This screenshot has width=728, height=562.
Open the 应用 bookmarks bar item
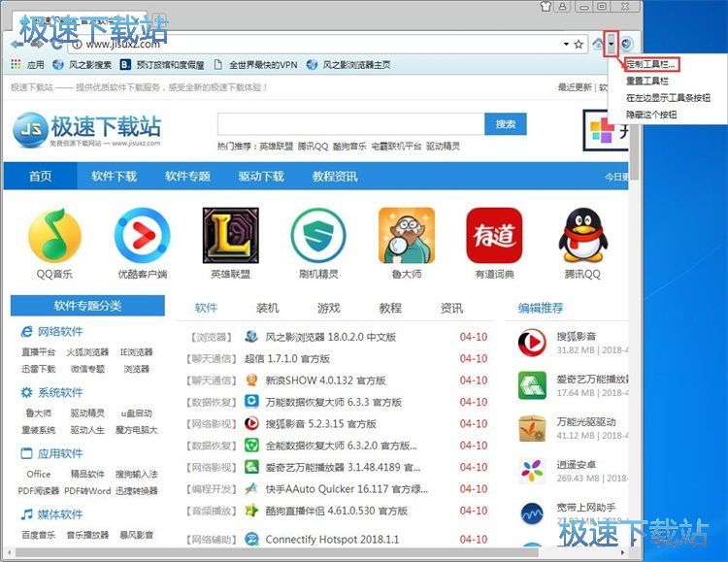click(28, 65)
